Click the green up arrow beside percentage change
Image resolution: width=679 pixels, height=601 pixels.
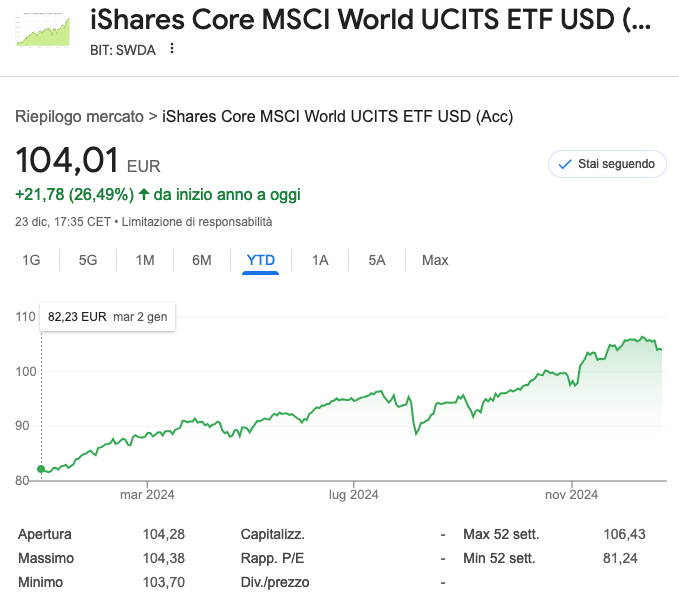(143, 194)
